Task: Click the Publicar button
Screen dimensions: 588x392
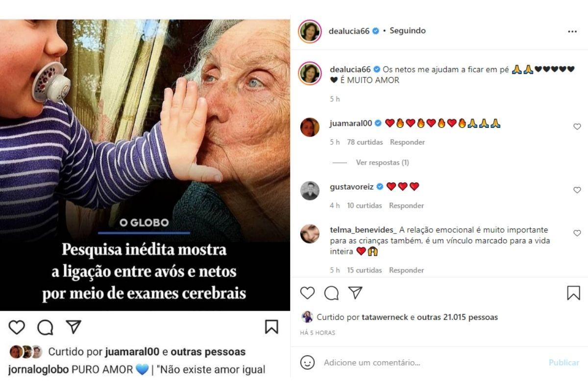Action: [x=564, y=363]
